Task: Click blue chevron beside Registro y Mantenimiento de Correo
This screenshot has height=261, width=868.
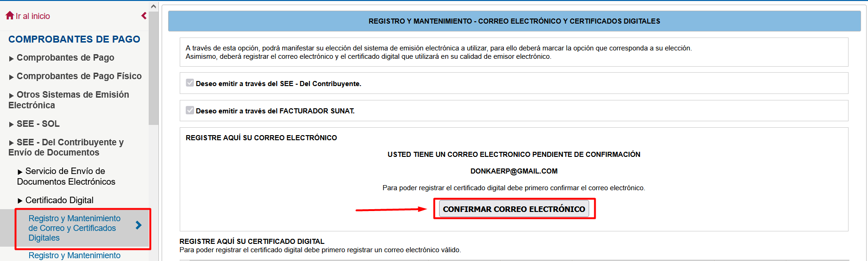Action: coord(138,225)
